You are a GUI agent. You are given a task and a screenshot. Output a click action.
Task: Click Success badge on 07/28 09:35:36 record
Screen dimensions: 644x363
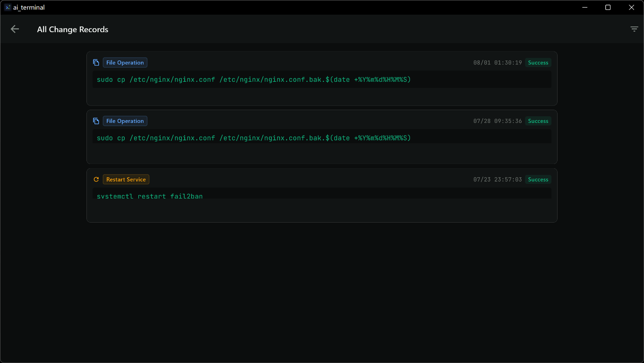click(x=538, y=121)
